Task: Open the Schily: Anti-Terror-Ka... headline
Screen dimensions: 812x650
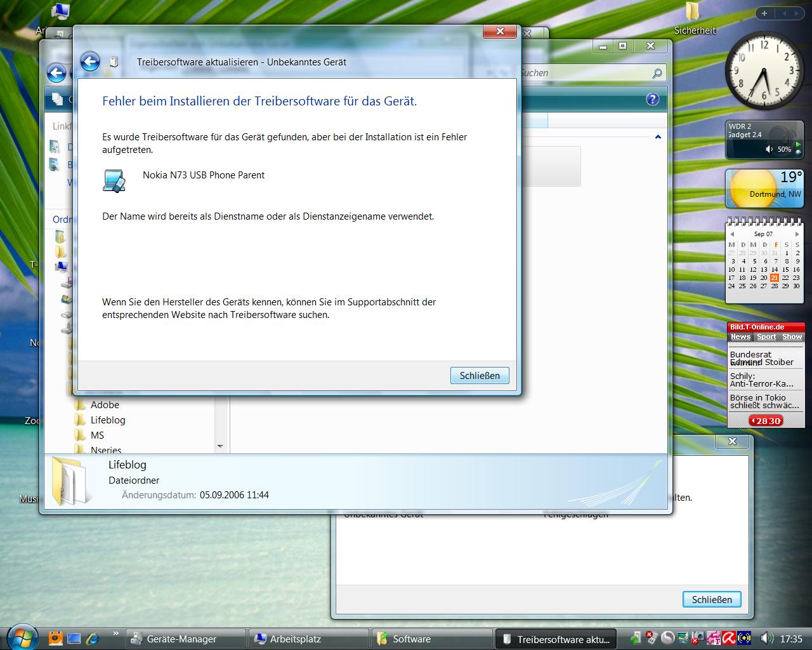Action: point(762,380)
